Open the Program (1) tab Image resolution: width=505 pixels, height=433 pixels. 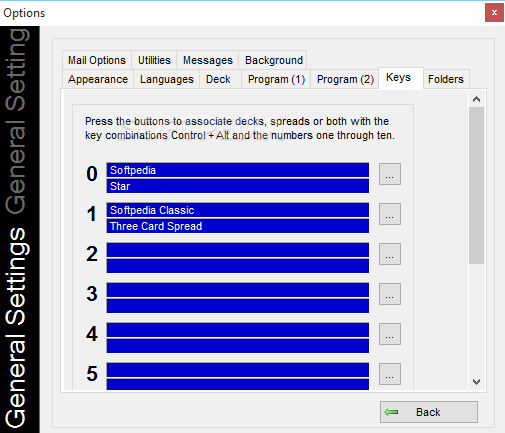point(276,79)
